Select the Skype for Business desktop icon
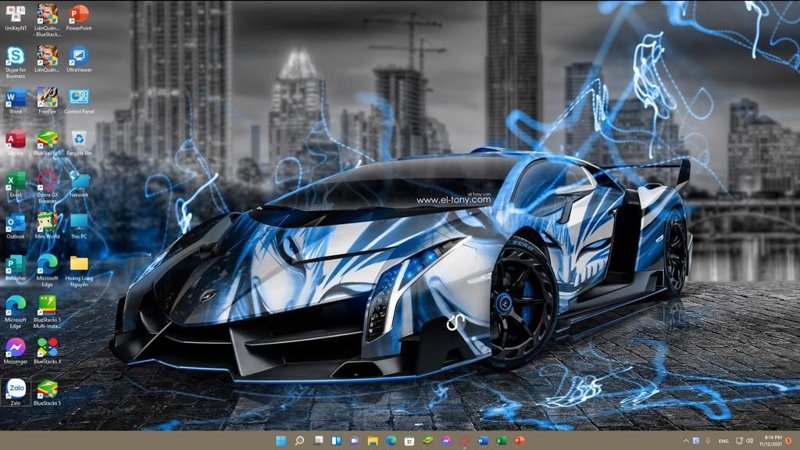Viewport: 800px width, 450px height. 15,62
